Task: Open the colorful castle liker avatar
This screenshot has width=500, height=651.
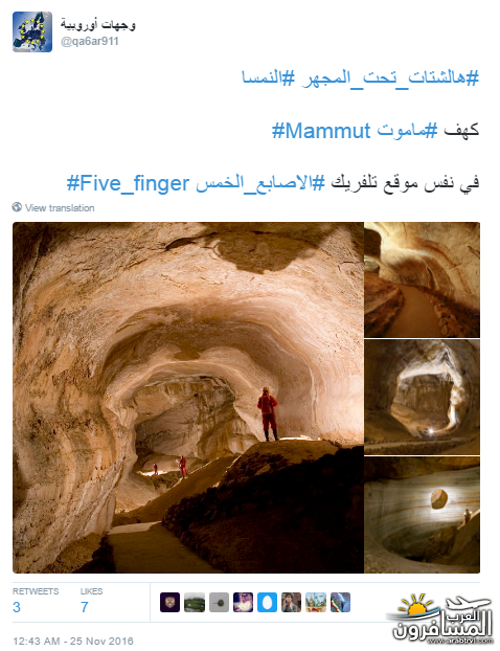Action: 316,602
